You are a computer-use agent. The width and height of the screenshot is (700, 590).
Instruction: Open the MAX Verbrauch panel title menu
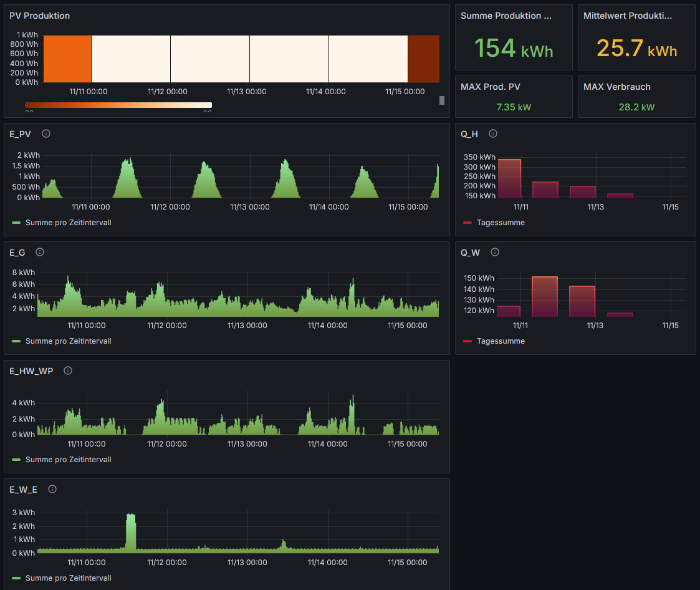[616, 87]
